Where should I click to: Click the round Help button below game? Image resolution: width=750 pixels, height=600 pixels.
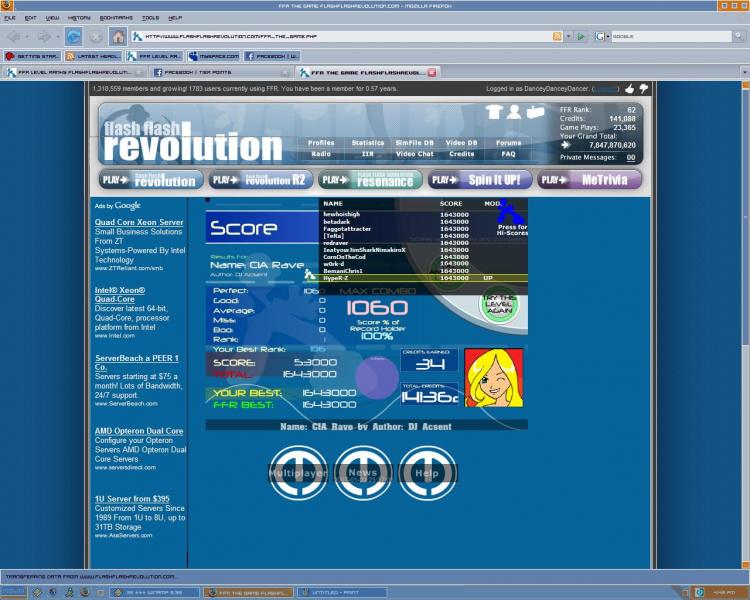click(427, 473)
